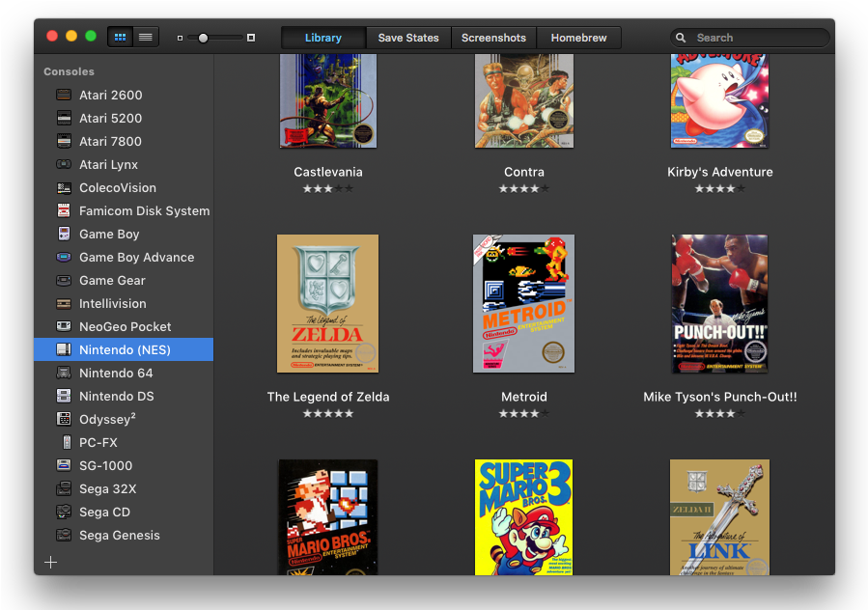
Task: Click the Atari 2600 console icon
Action: tap(64, 95)
